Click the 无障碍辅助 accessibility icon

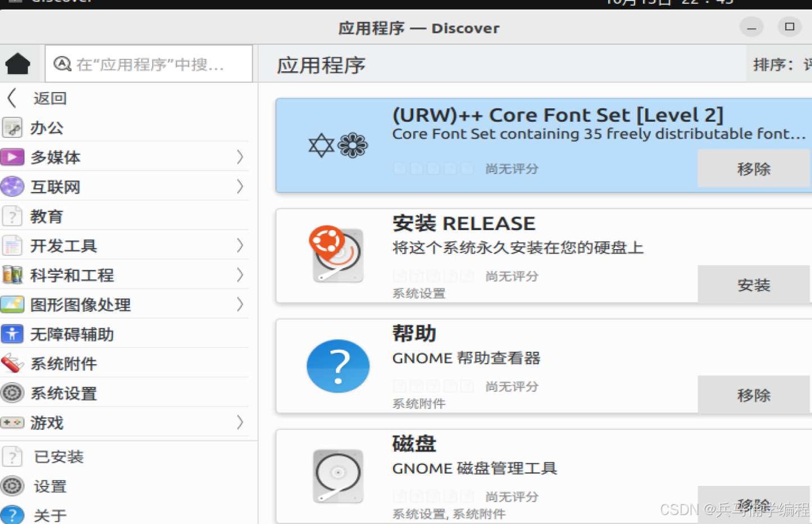12,334
